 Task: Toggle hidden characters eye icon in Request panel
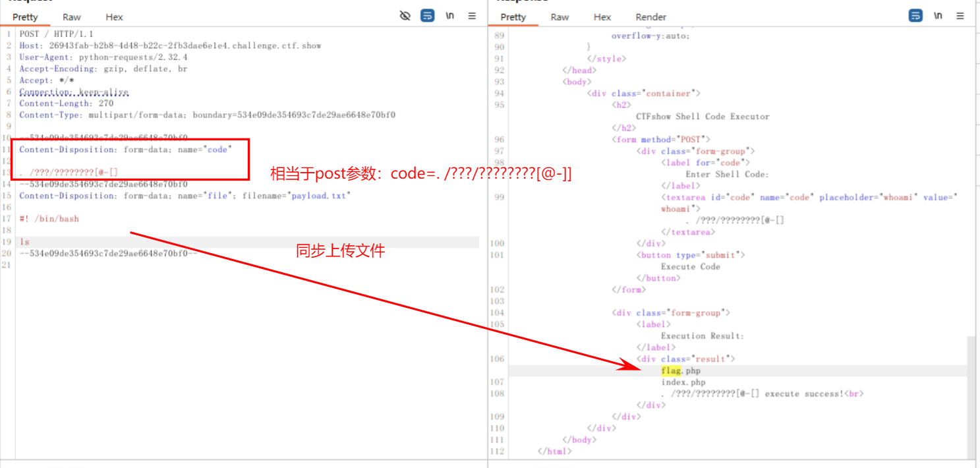[405, 16]
